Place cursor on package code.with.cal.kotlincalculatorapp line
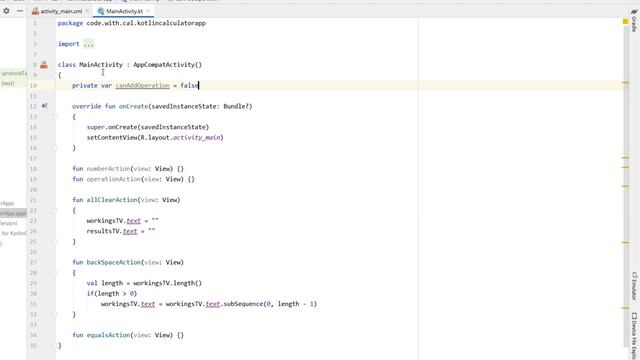This screenshot has width=640, height=360. pos(131,23)
